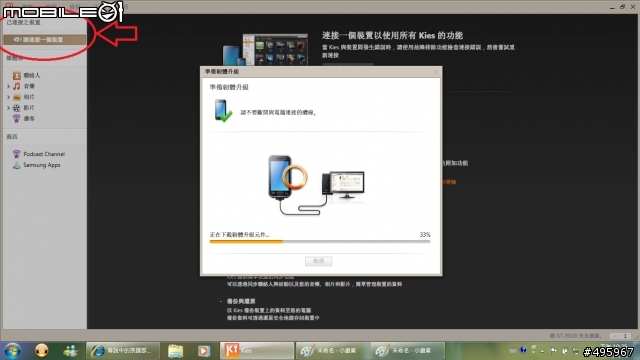Expand the 音樂 music tree node
640x360 pixels.
[8, 86]
